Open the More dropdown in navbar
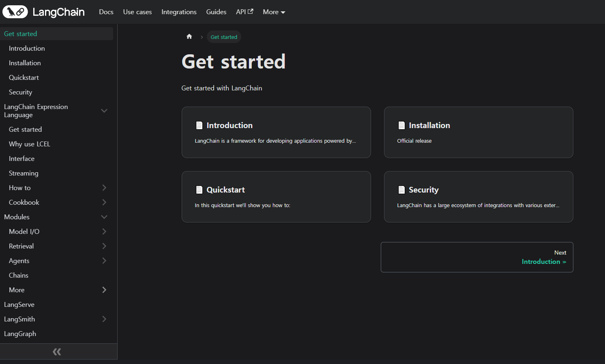The width and height of the screenshot is (605, 364). (274, 12)
